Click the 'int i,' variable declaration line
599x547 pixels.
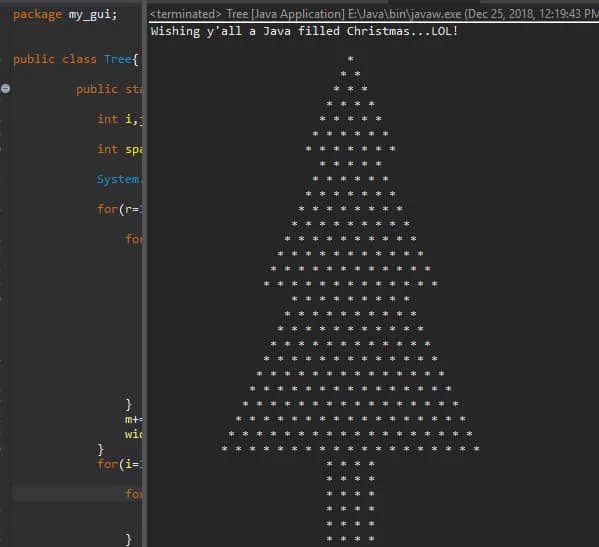coord(119,119)
